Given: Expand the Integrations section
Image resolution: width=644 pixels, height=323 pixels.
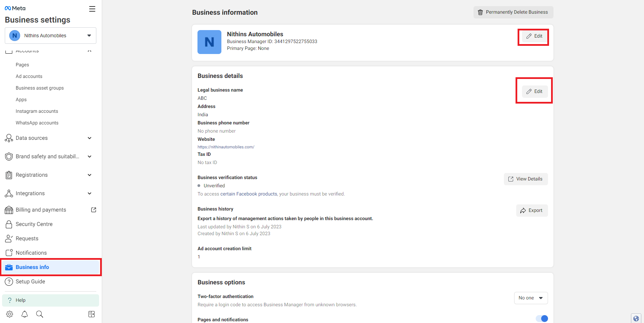Looking at the screenshot, I should click(90, 193).
